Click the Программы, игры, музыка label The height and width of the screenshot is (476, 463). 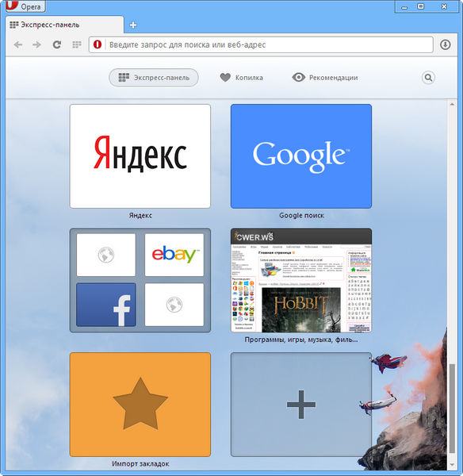pos(301,340)
